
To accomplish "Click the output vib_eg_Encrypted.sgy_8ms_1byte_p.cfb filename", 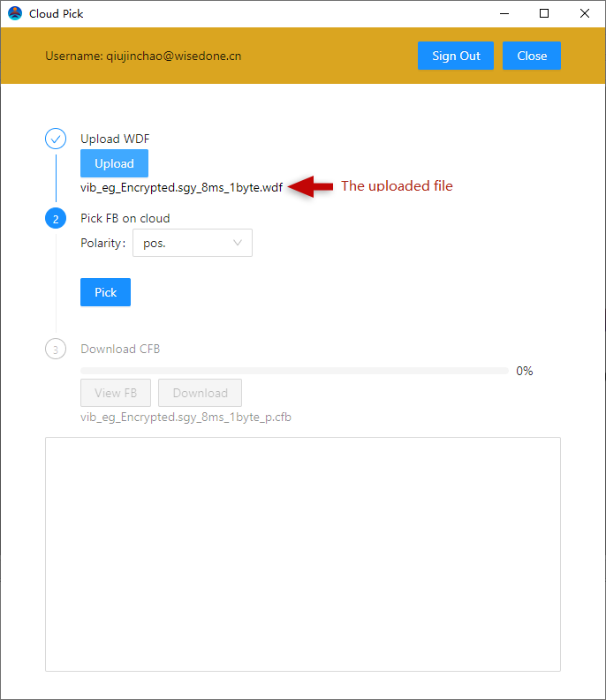I will click(x=186, y=417).
